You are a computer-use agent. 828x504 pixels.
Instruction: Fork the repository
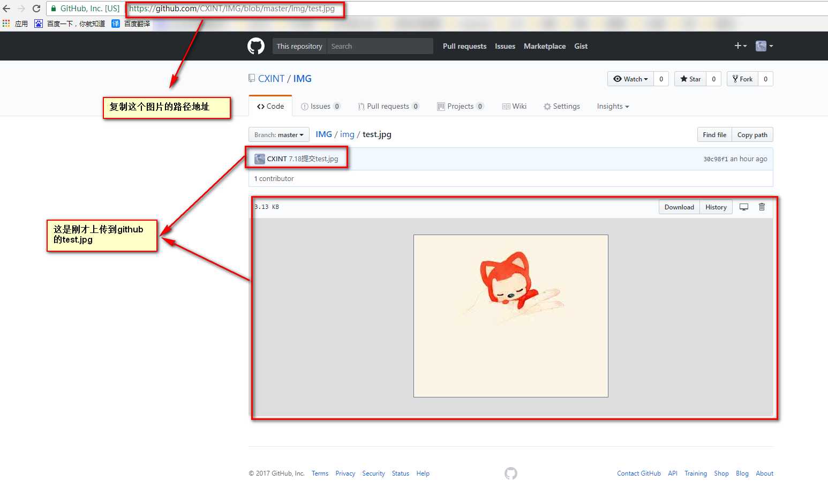point(742,79)
